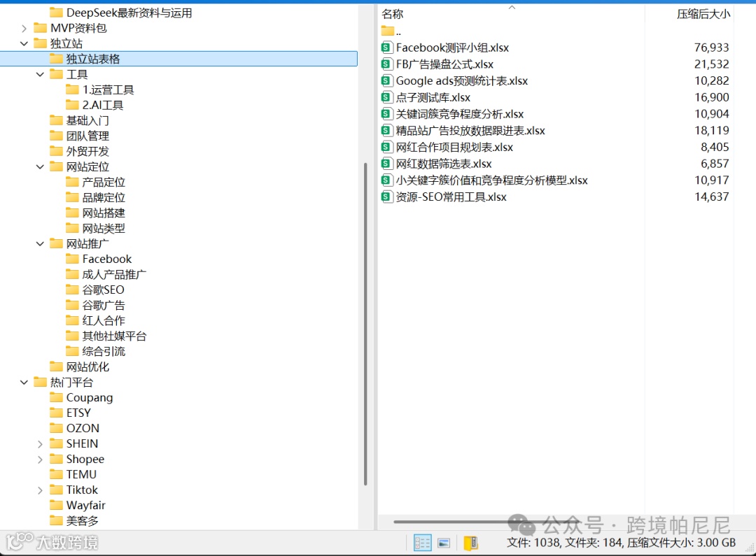Open the Facebook测评小组.xlsx file icon
The height and width of the screenshot is (556, 756).
[x=386, y=48]
